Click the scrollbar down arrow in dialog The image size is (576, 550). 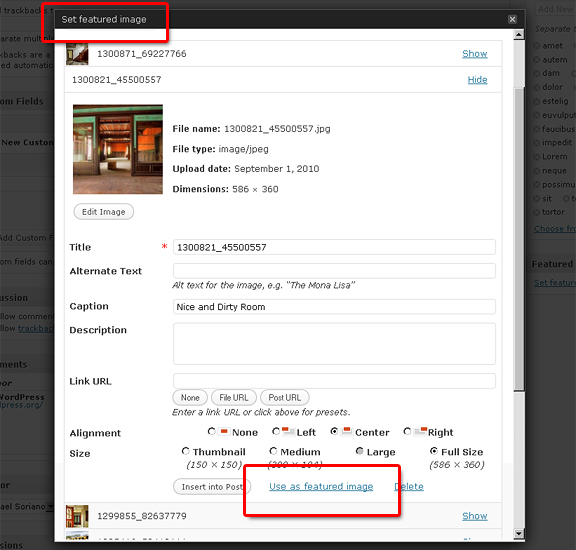(x=519, y=533)
